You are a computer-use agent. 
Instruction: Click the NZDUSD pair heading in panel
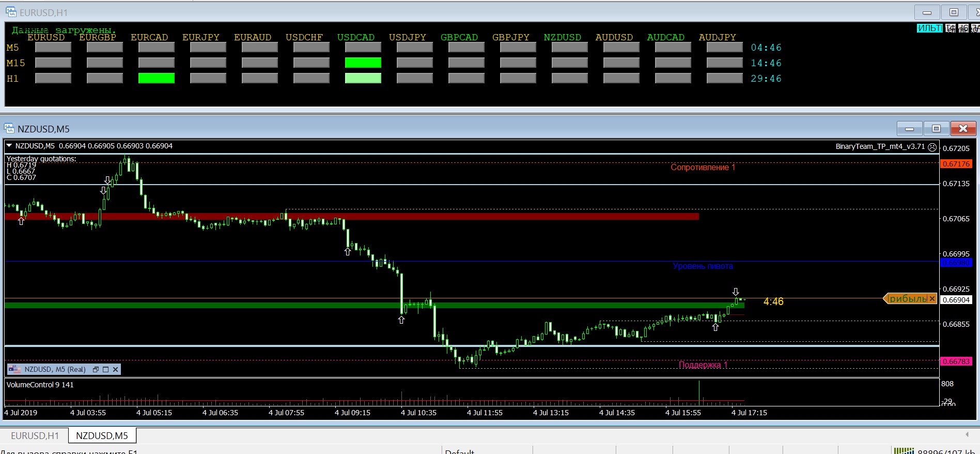(563, 37)
